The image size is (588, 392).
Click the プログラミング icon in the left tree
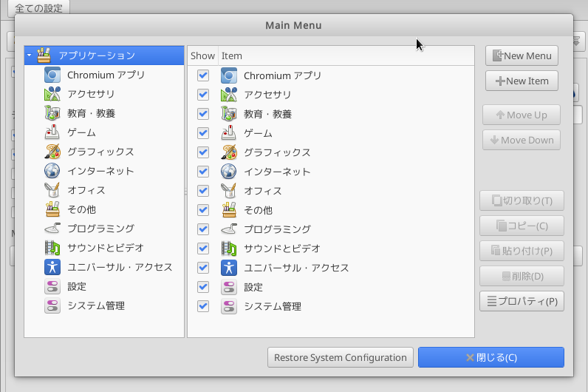pyautogui.click(x=52, y=229)
